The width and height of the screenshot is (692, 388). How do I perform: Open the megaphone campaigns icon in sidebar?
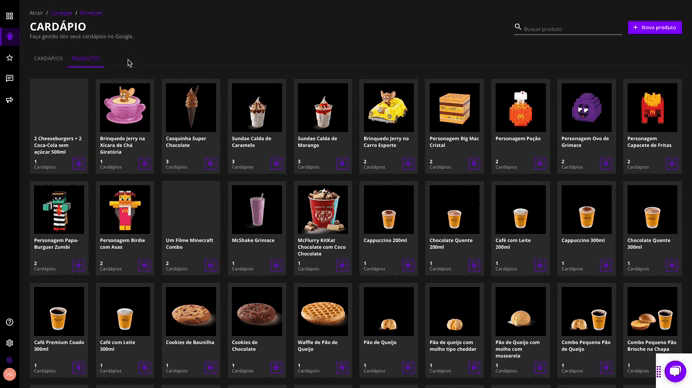[x=9, y=100]
